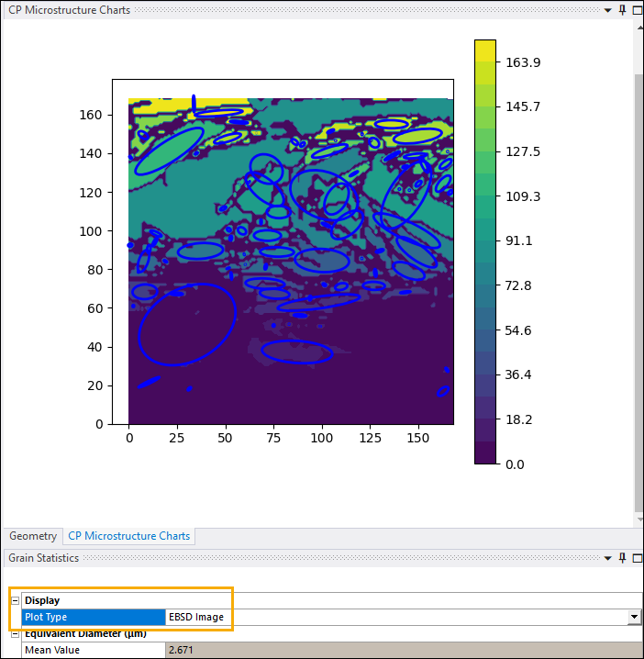644x659 pixels.
Task: Open Grain Statistics panel options arrow
Action: click(x=607, y=557)
